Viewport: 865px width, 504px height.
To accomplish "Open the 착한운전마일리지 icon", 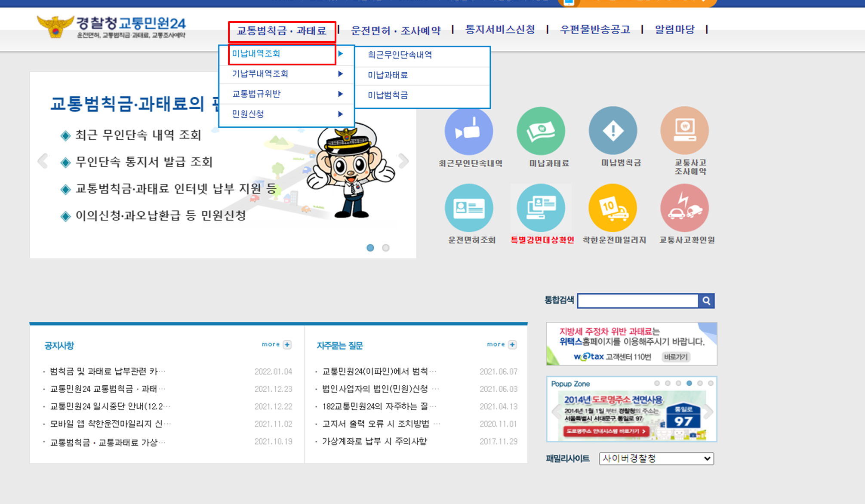I will click(x=613, y=207).
